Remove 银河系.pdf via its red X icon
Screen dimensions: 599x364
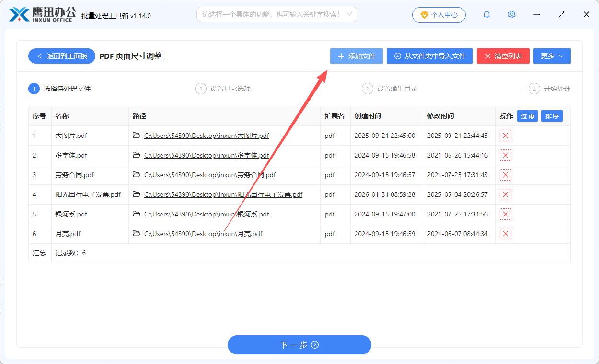point(505,214)
